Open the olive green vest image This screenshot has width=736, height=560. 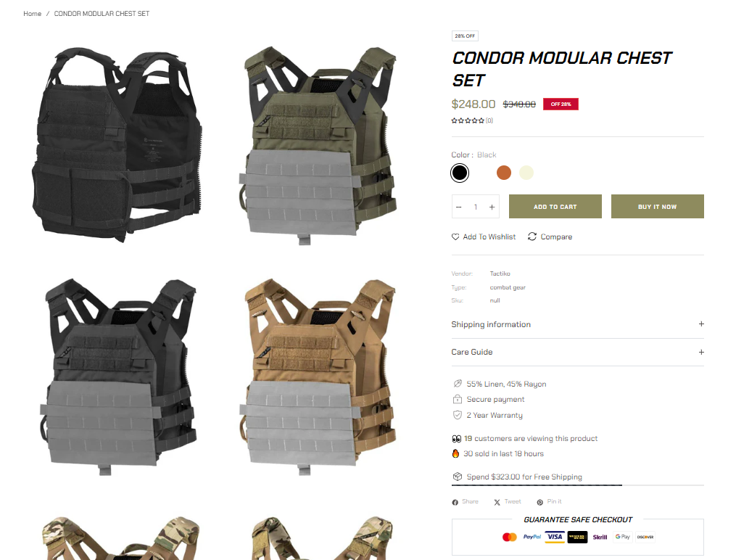318,146
